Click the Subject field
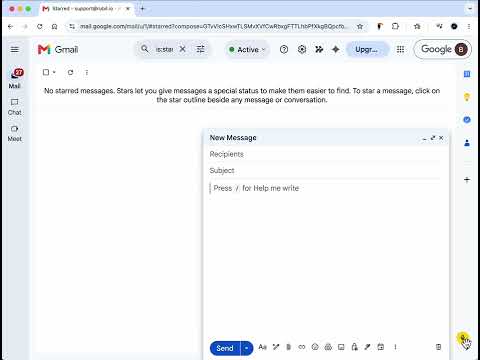Image resolution: width=480 pixels, height=360 pixels. pos(325,171)
